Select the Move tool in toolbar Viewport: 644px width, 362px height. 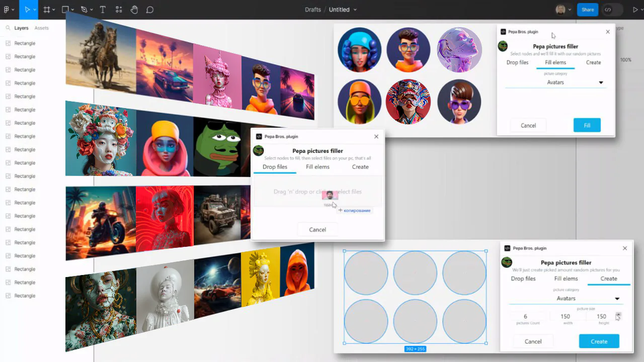[27, 10]
